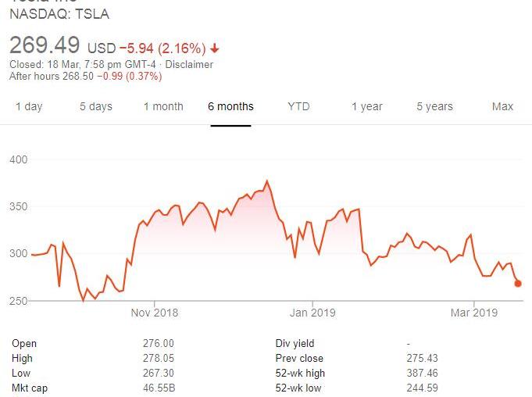The image size is (532, 397).
Task: Select the Max time range
Action: pyautogui.click(x=502, y=106)
